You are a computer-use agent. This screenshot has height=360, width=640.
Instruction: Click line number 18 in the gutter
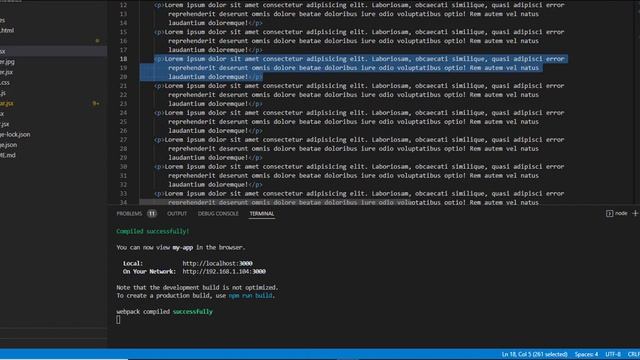click(123, 59)
